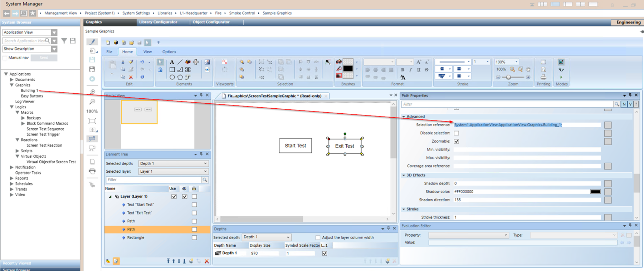Click the black Shadow color swatch
Viewport: 644px width, 271px height.
pos(595,192)
